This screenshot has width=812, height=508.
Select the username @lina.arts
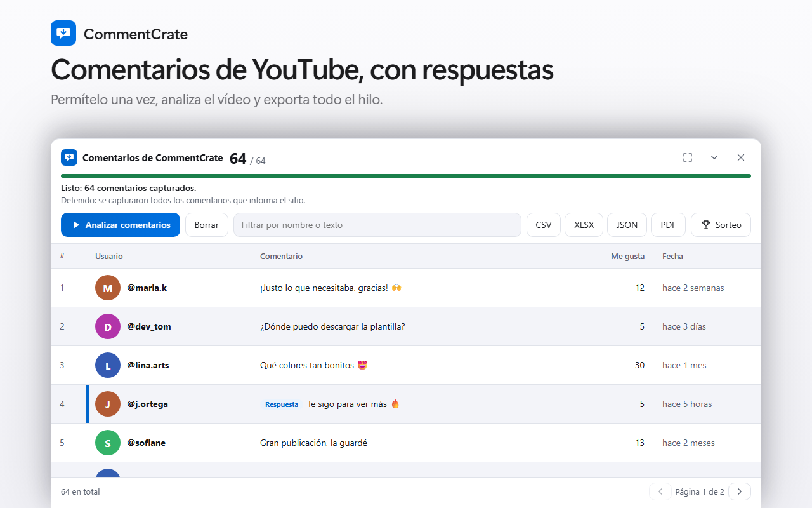pyautogui.click(x=148, y=365)
